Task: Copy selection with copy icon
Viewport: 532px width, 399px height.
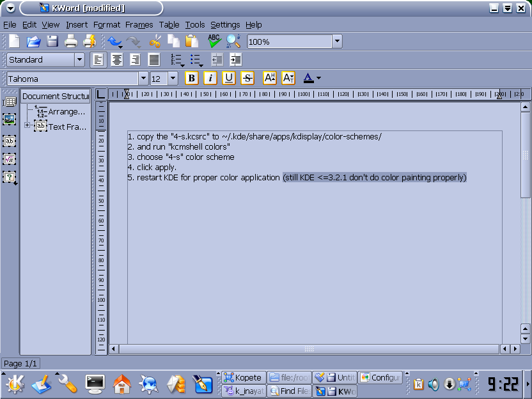Action: 173,42
